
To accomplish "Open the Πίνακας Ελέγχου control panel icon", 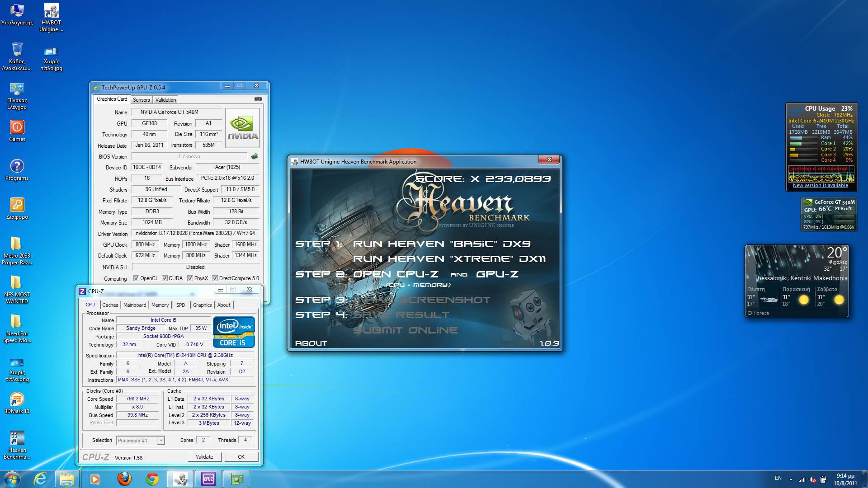I will (x=17, y=96).
